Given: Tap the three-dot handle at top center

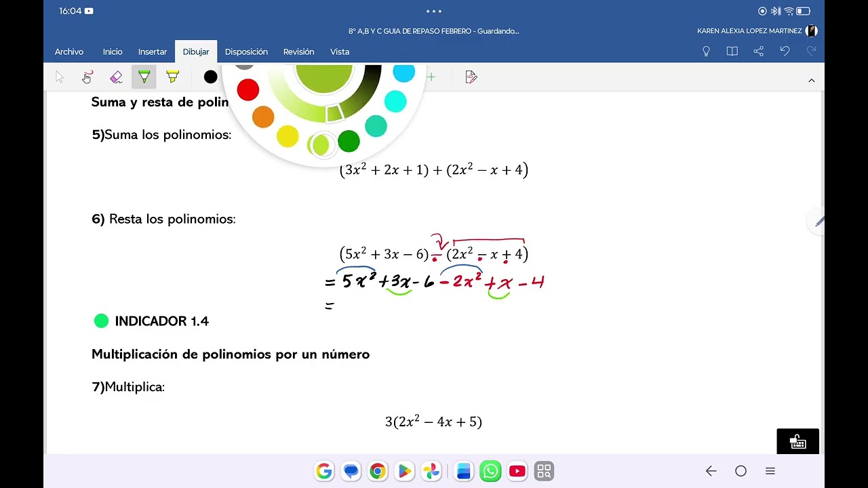Looking at the screenshot, I should (x=434, y=11).
